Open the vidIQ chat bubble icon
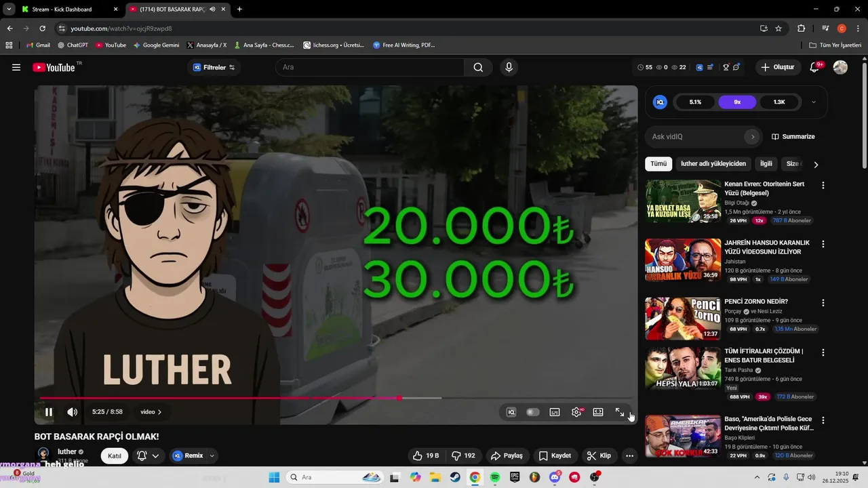The height and width of the screenshot is (488, 868). [x=736, y=67]
